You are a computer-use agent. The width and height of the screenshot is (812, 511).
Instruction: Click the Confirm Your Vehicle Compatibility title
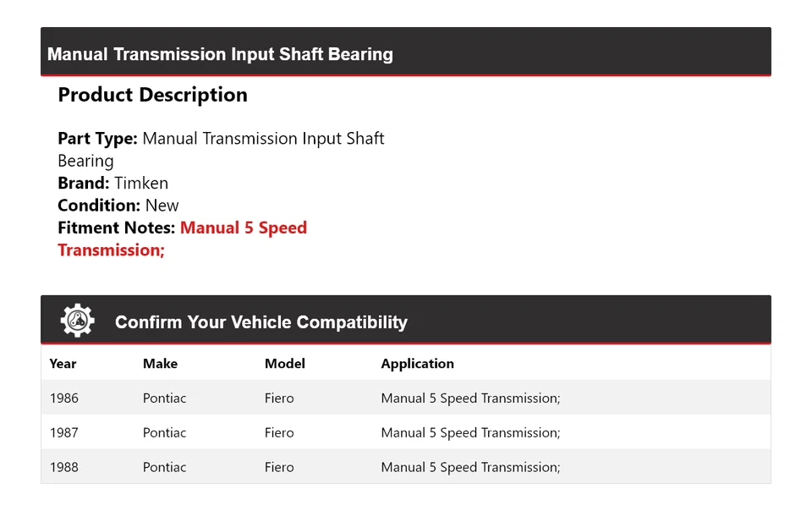point(261,322)
